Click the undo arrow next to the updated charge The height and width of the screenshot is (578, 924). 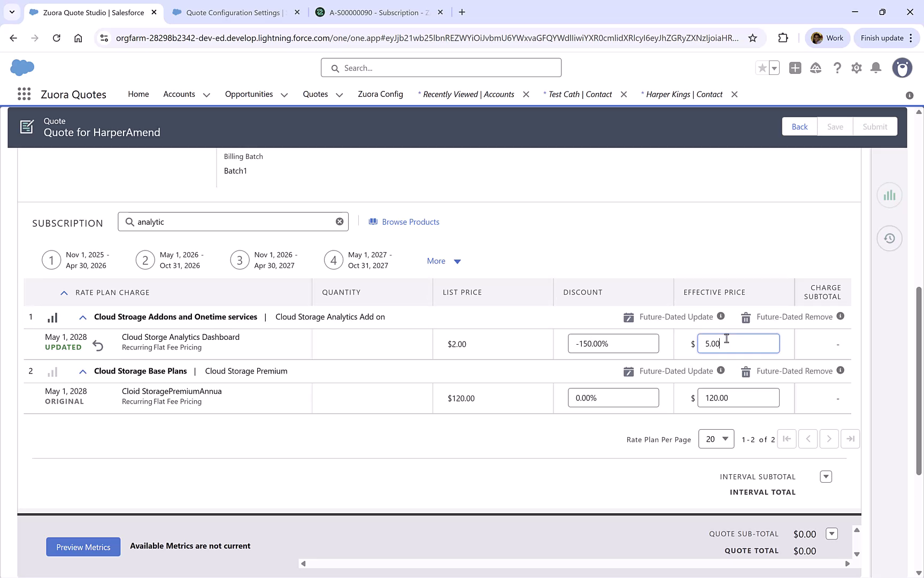[x=98, y=345]
